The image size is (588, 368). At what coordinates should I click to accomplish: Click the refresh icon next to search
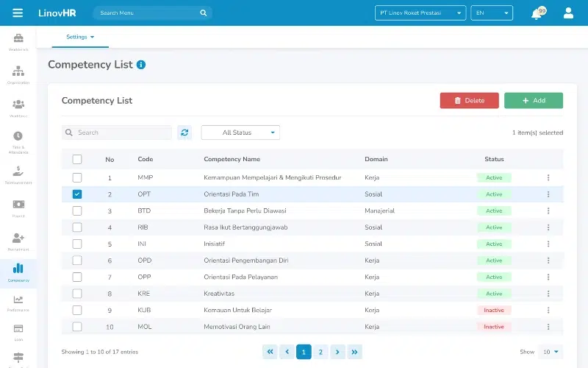(184, 132)
